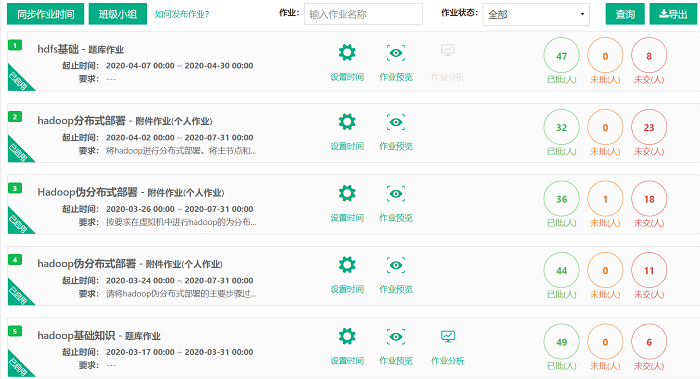700x379 pixels.
Task: Open 23 unsubmitted circle for hadoop分布式部署
Action: click(649, 127)
